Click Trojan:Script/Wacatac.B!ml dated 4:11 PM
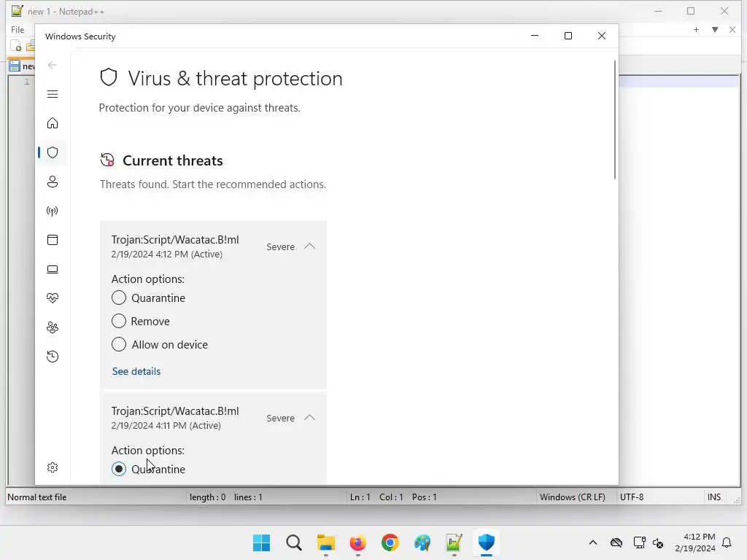 pyautogui.click(x=175, y=411)
